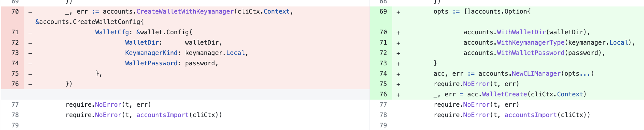
Task: Select left-side line number 71
Action: tap(15, 32)
